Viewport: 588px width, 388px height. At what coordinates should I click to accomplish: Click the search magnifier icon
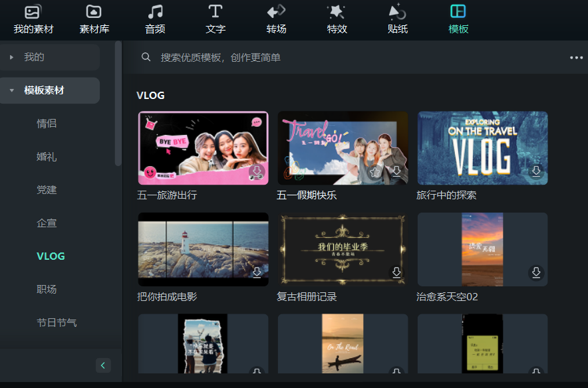pyautogui.click(x=146, y=58)
